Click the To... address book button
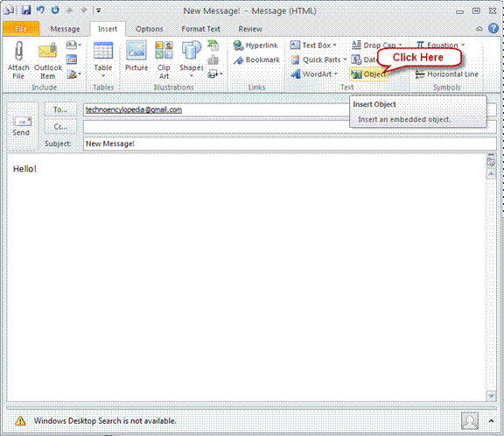504x436 pixels. (60, 109)
